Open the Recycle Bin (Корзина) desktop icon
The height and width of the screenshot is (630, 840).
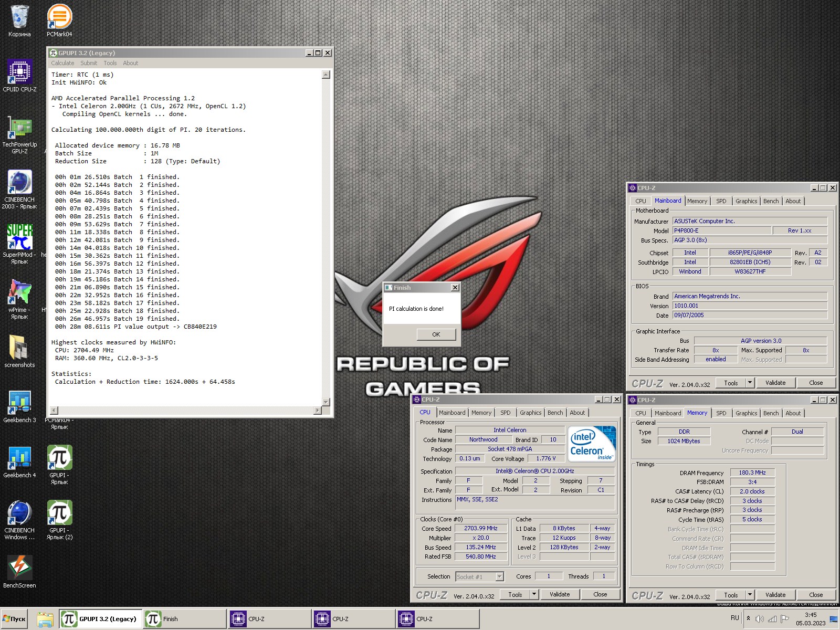tap(19, 21)
